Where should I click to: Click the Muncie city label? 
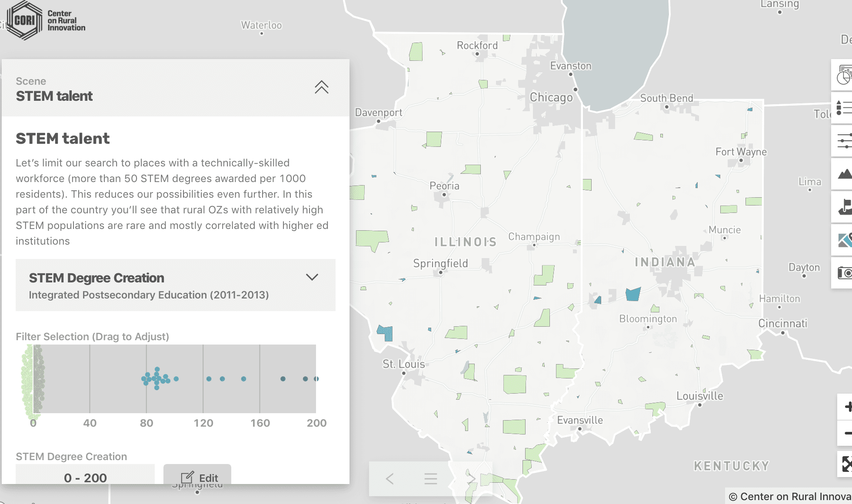[724, 229]
